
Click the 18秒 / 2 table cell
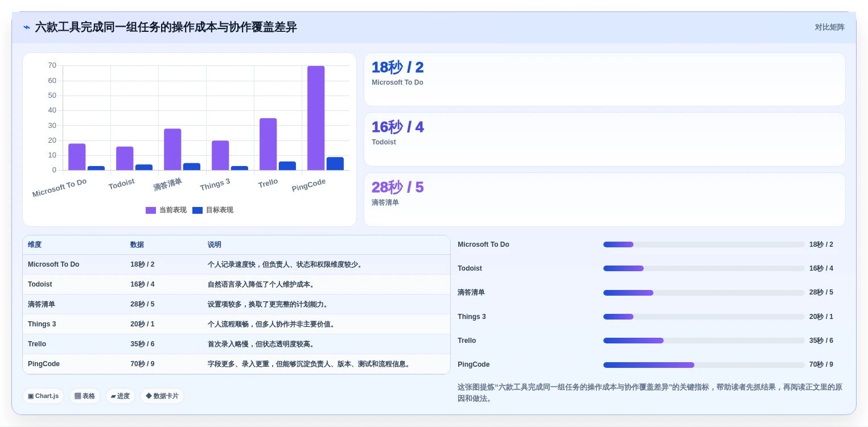click(142, 264)
